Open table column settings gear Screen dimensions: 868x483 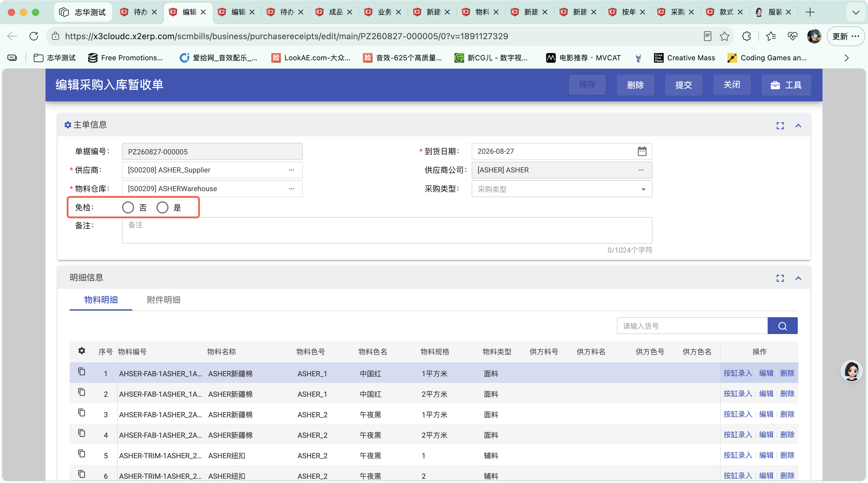point(82,351)
